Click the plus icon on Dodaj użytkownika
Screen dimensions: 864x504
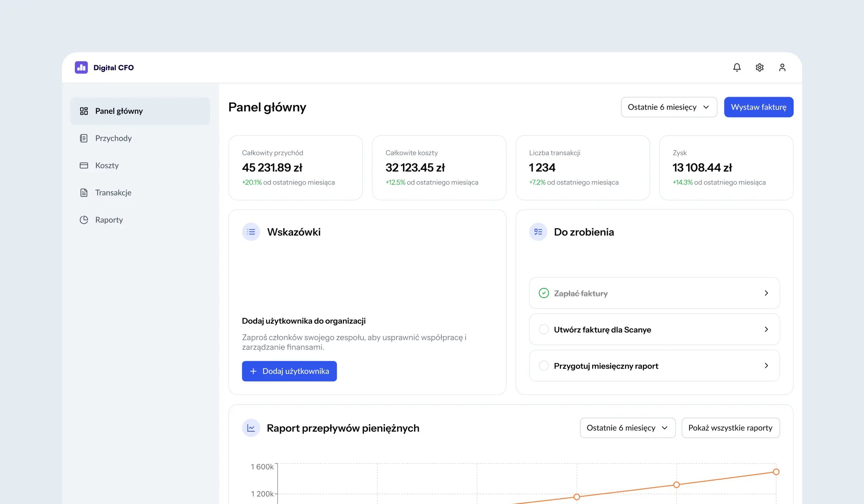click(253, 371)
